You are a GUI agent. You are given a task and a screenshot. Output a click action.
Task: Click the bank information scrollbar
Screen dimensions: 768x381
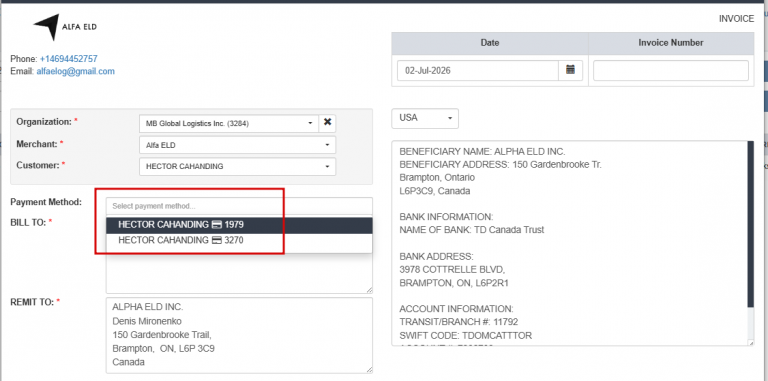point(751,225)
